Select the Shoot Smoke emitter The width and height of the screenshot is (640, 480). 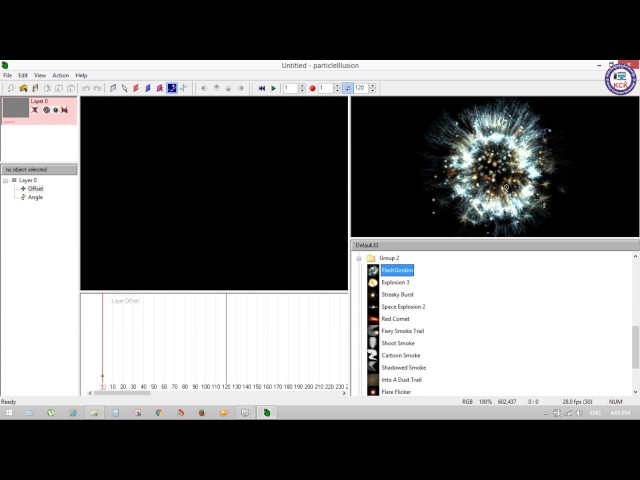[x=398, y=343]
